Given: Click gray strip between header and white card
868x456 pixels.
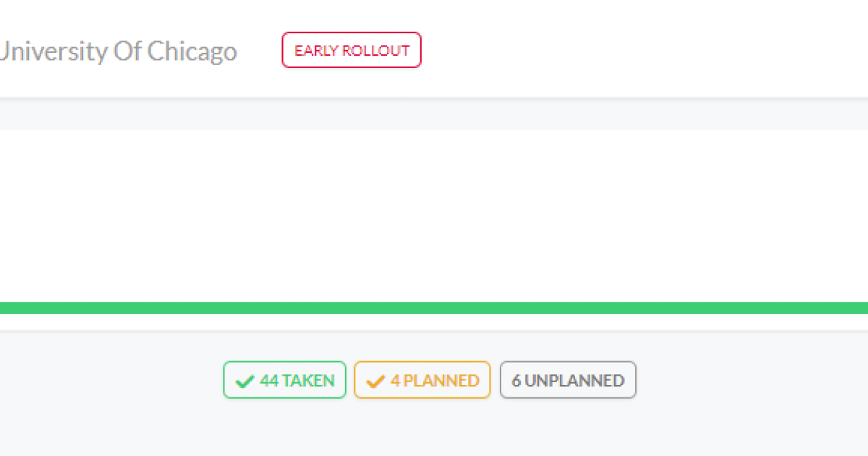Looking at the screenshot, I should pos(434,114).
